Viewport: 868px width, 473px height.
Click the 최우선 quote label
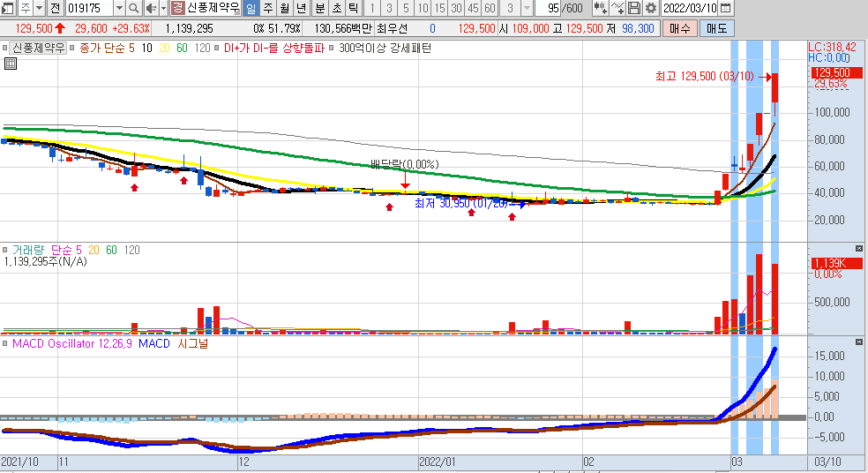pos(392,28)
